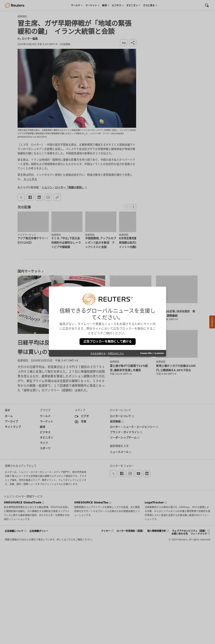215x644 pixels.
Task: Open 投資信託 category above headline
Action: 22,17
